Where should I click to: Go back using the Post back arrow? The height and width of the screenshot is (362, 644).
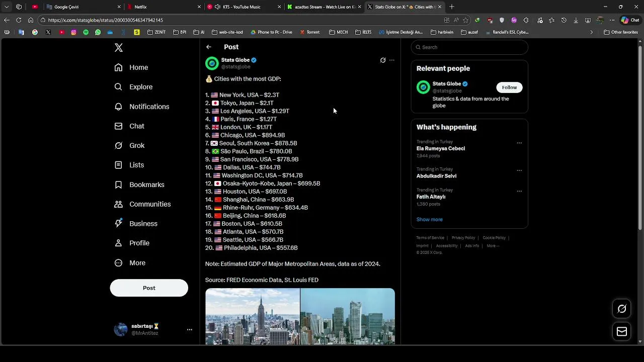coord(209,47)
